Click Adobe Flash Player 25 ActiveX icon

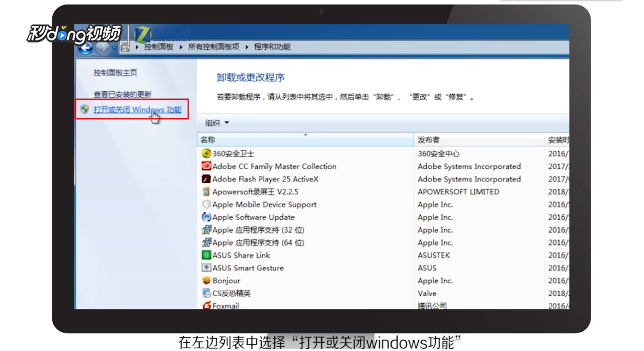click(206, 179)
